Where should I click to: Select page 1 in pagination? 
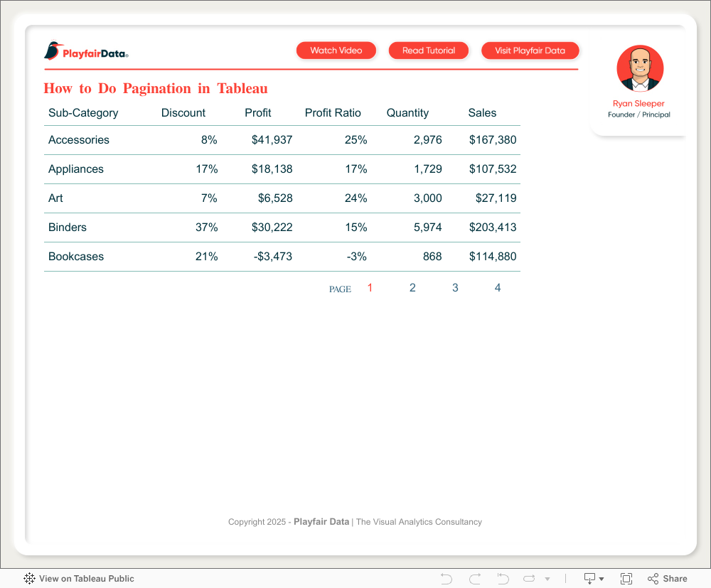(x=370, y=288)
